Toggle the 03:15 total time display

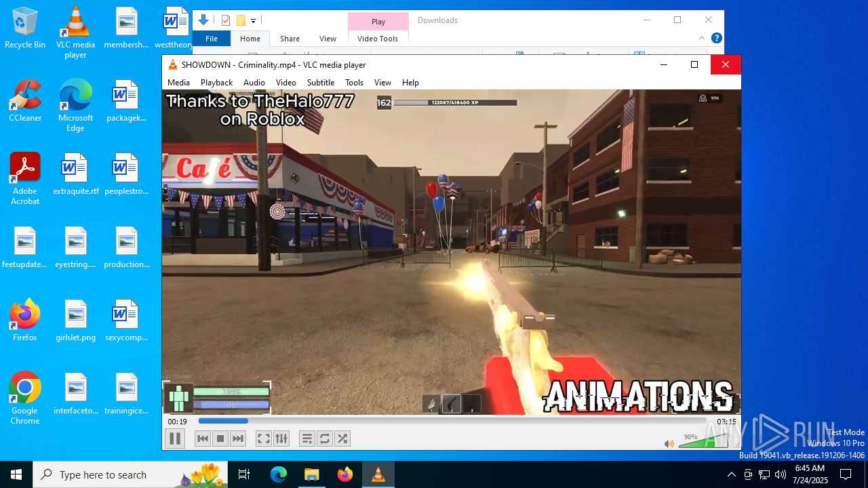tap(726, 422)
